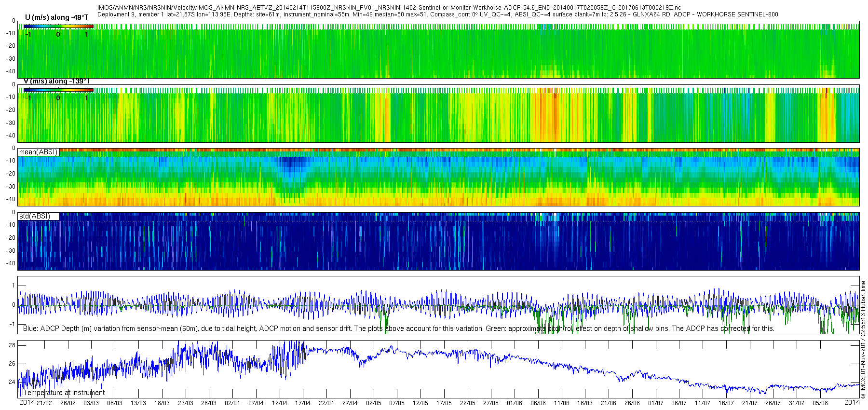
Task: Click the 'mean(ABSI)' panel label
Action: (x=38, y=152)
